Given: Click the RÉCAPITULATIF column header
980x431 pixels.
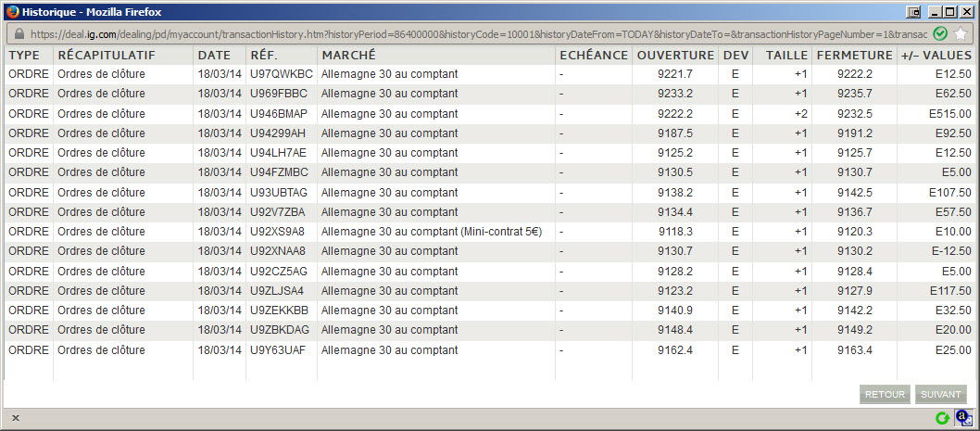Looking at the screenshot, I should 107,55.
